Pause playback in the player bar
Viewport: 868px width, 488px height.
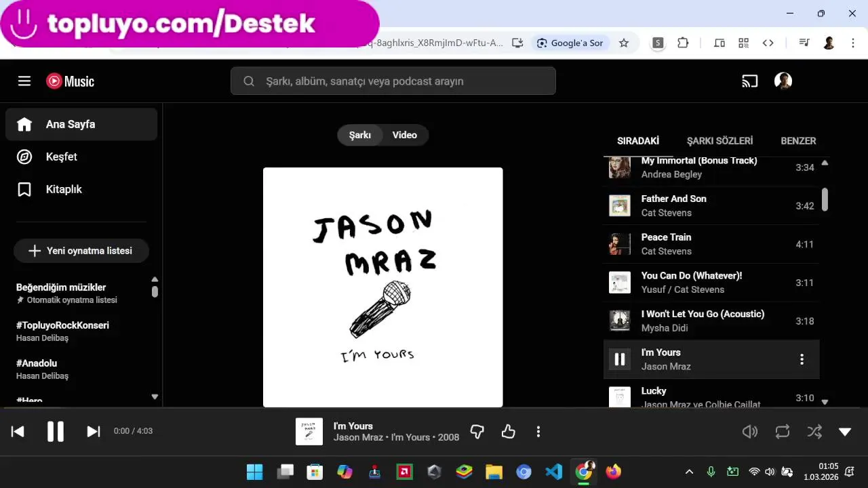pyautogui.click(x=56, y=432)
